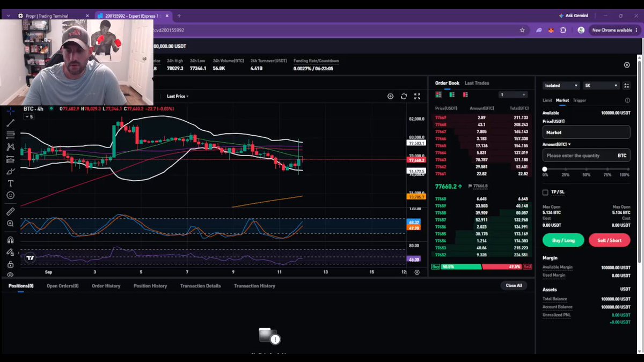Screen dimensions: 644x362
Task: Show sell-only order book view
Action: tap(465, 95)
